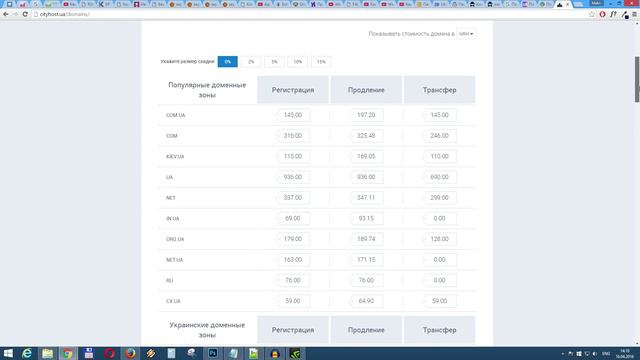Viewport: 640px width, 360px height.
Task: Open Internet Explorer from the taskbar
Action: [x=27, y=353]
